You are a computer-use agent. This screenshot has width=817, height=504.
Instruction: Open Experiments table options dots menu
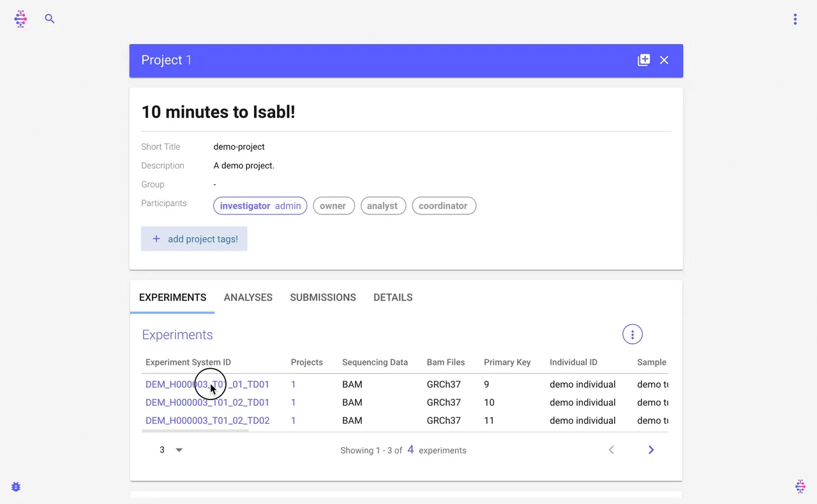pos(633,334)
